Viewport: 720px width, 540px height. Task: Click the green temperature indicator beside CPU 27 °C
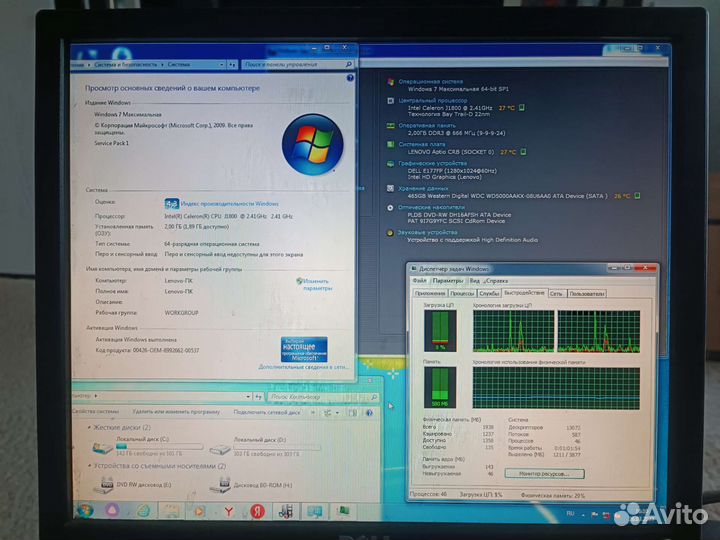click(x=522, y=108)
